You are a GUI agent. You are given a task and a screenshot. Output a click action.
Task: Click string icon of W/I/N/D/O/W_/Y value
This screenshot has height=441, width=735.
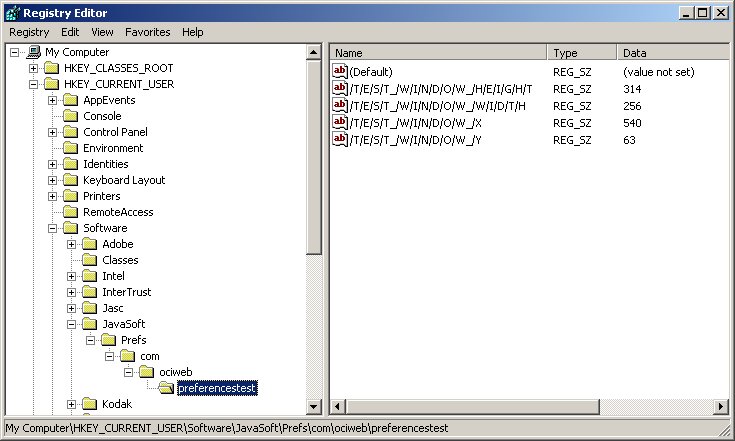tap(340, 139)
